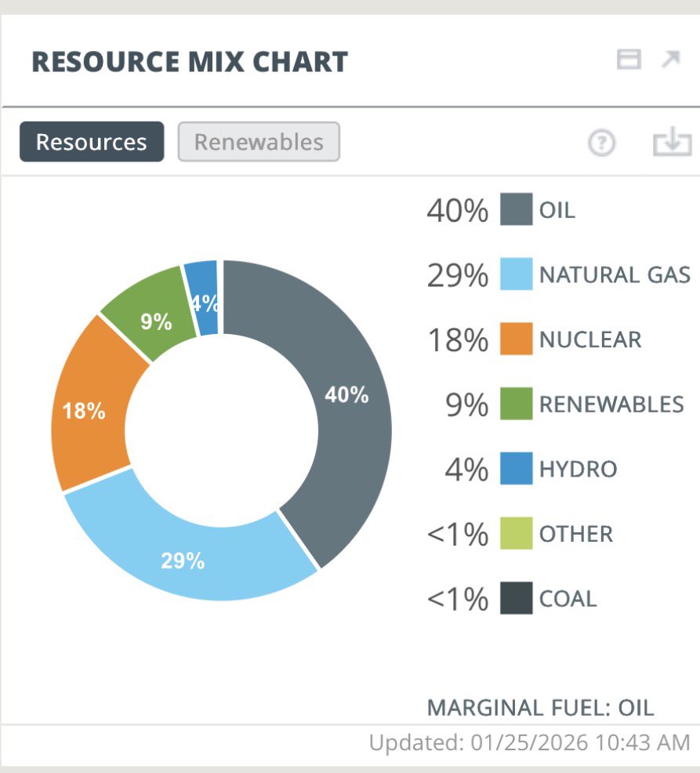Collapse the chart panel via the panel icon

(x=629, y=59)
